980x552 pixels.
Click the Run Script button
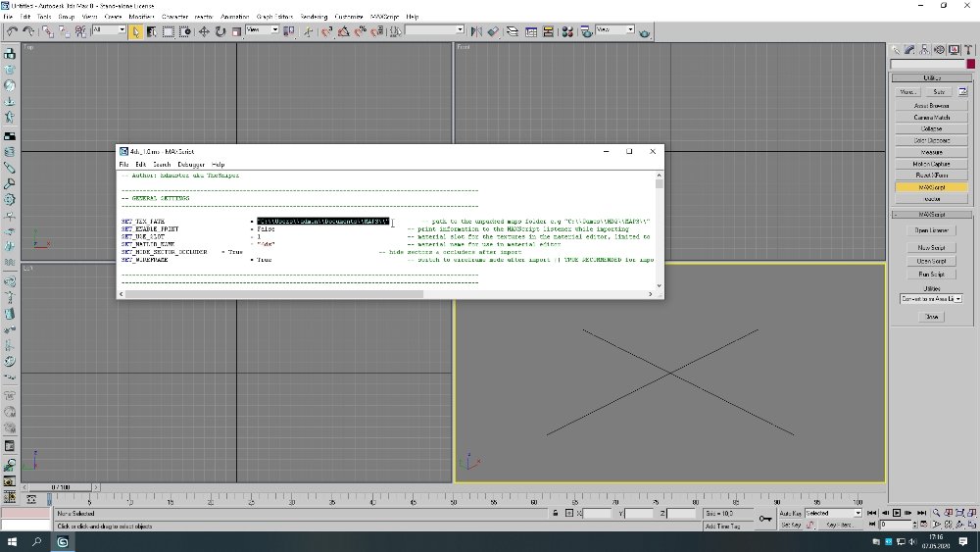[930, 274]
